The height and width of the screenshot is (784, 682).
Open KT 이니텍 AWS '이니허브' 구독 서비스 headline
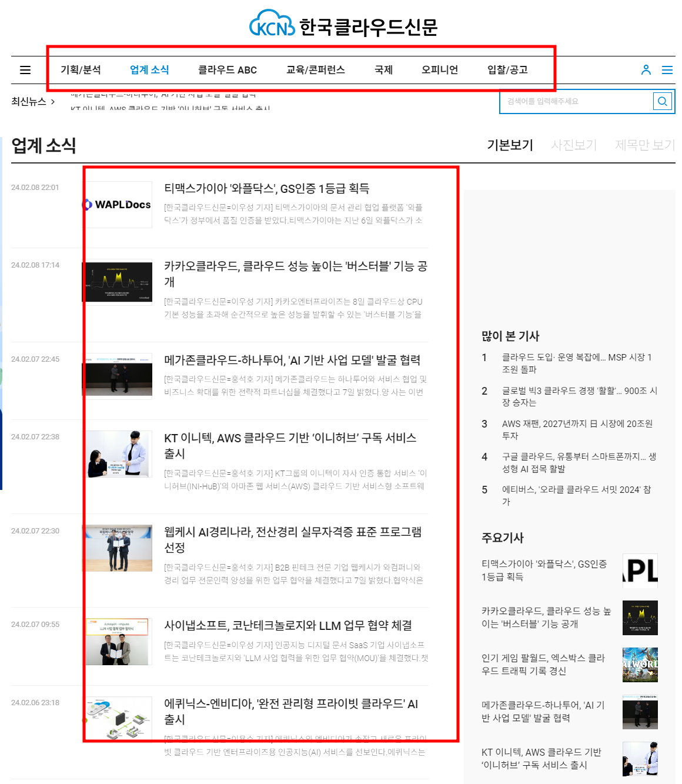click(x=290, y=446)
